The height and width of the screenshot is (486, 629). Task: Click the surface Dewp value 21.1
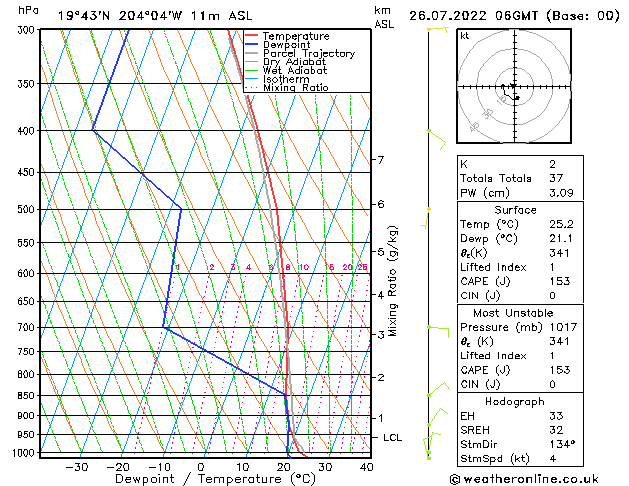(x=561, y=239)
